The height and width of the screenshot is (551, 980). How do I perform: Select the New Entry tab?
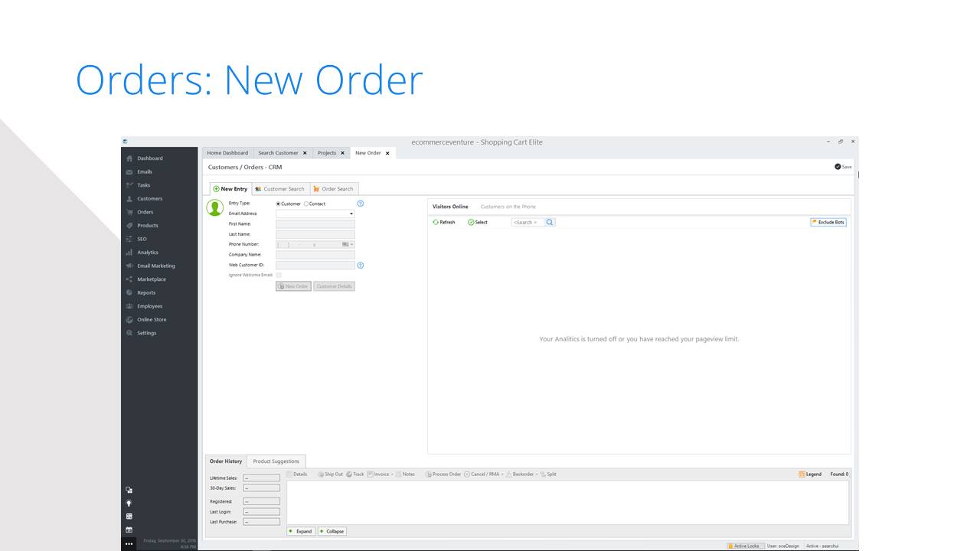(x=230, y=189)
